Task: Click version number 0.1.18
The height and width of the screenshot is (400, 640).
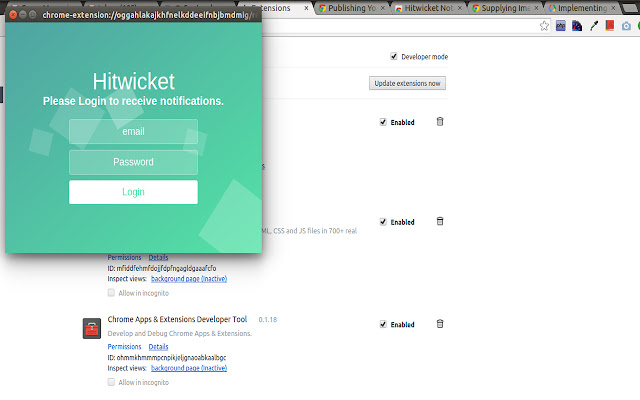Action: (x=268, y=320)
